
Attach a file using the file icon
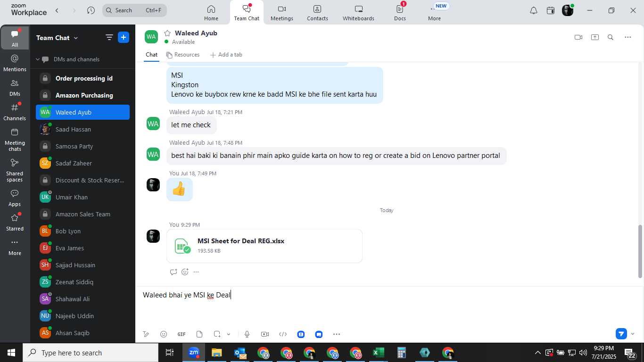click(199, 334)
